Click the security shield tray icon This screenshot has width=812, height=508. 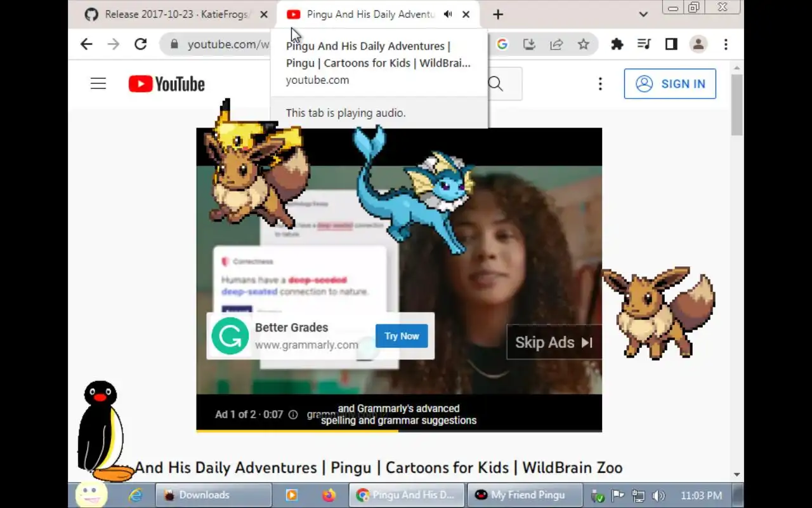click(597, 496)
